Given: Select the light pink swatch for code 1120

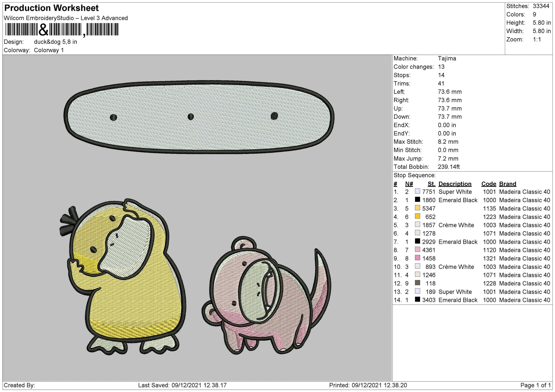Looking at the screenshot, I should pyautogui.click(x=418, y=249).
